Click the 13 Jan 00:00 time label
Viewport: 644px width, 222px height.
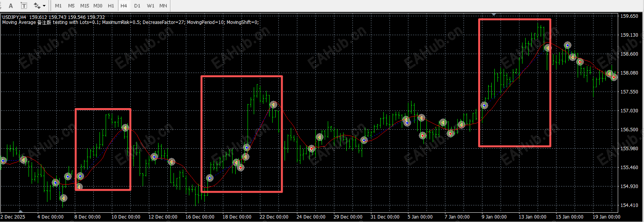click(x=533, y=217)
